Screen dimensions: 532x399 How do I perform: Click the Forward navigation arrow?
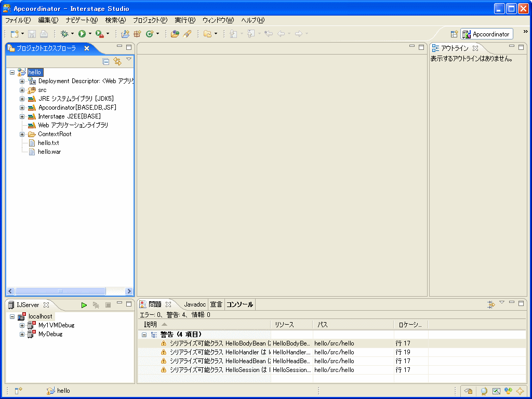pos(299,34)
